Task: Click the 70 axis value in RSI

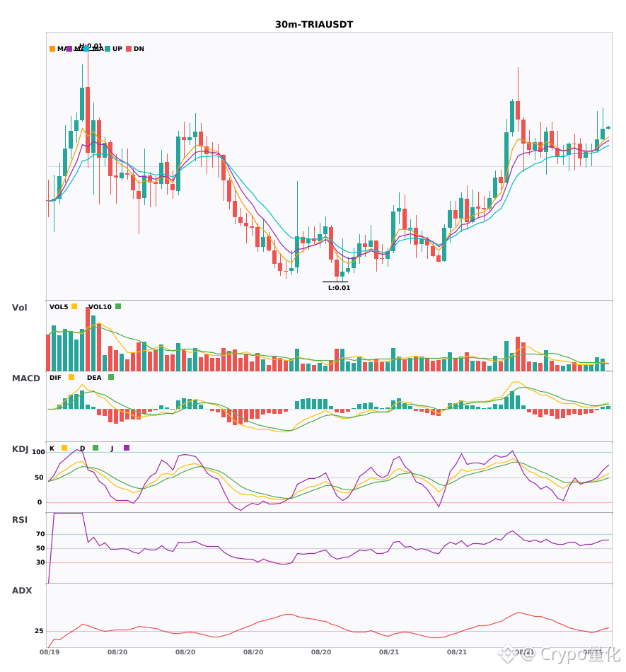Action: click(40, 534)
